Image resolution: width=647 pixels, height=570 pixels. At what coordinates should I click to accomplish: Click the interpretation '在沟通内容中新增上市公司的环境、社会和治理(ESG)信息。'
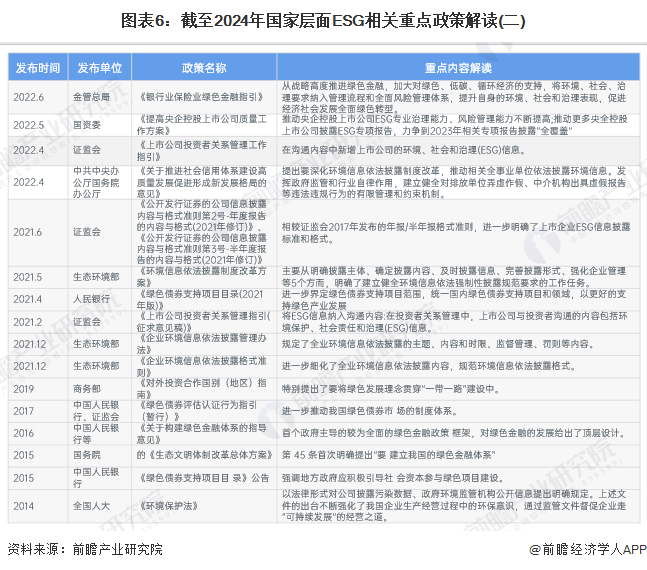(404, 150)
